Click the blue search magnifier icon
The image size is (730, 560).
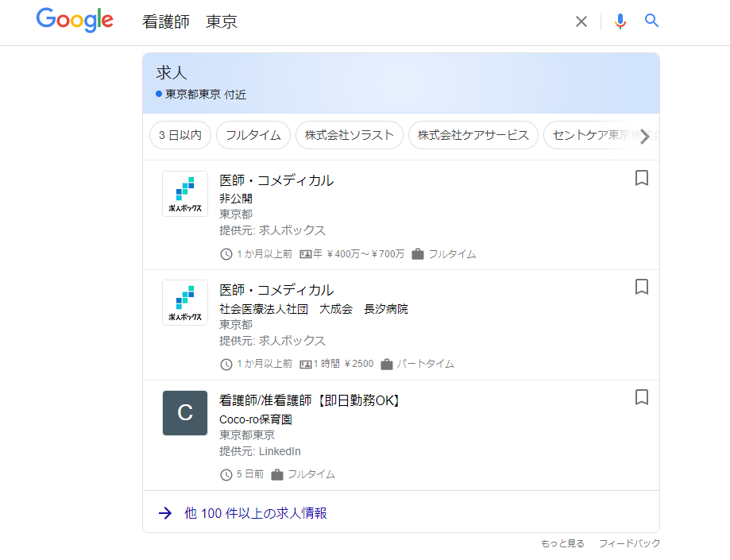pos(651,21)
